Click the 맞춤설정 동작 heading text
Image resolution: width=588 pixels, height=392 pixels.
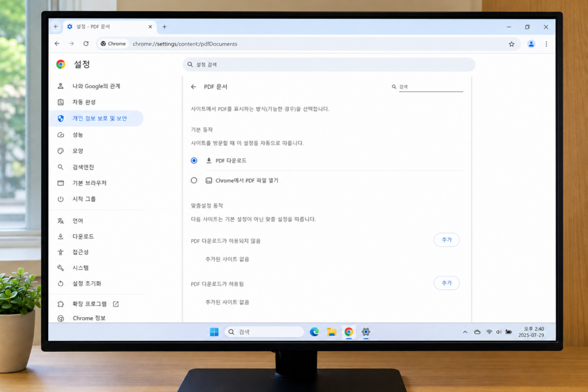coord(207,205)
